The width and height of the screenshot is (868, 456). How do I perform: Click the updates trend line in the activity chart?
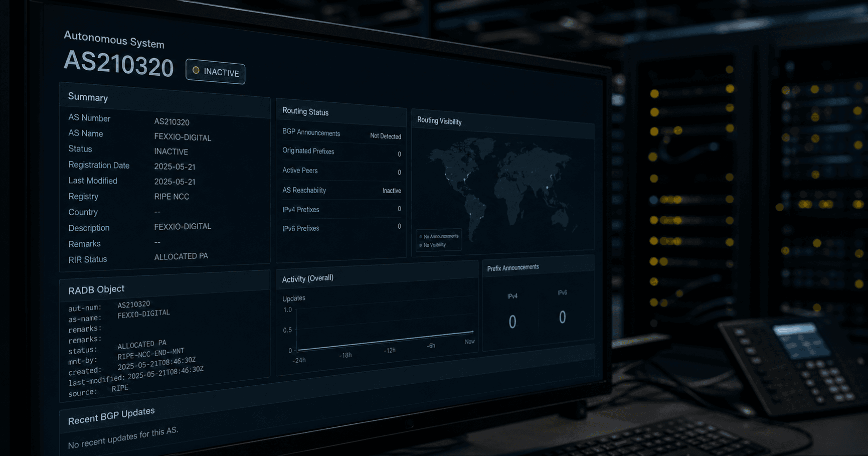click(x=385, y=341)
